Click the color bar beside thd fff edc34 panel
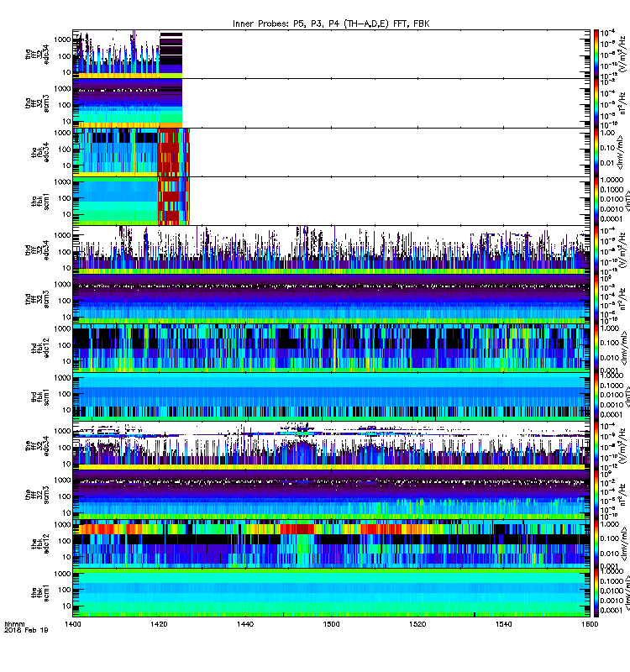The image size is (630, 672). click(596, 250)
